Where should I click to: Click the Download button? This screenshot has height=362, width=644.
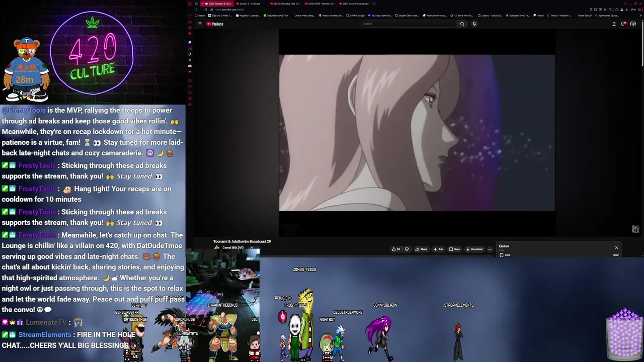[x=474, y=249]
